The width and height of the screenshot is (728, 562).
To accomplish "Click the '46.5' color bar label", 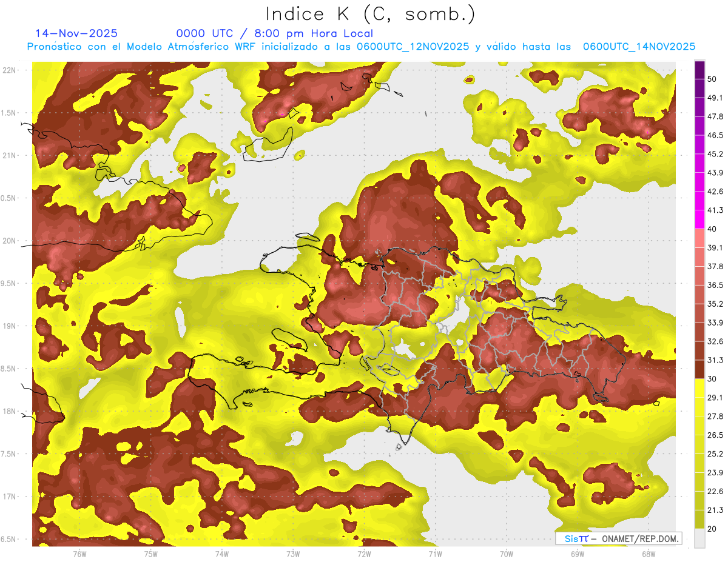I will click(715, 135).
